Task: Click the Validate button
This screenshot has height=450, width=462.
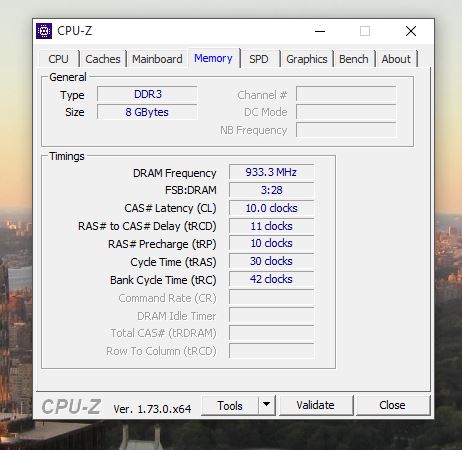Action: point(316,405)
